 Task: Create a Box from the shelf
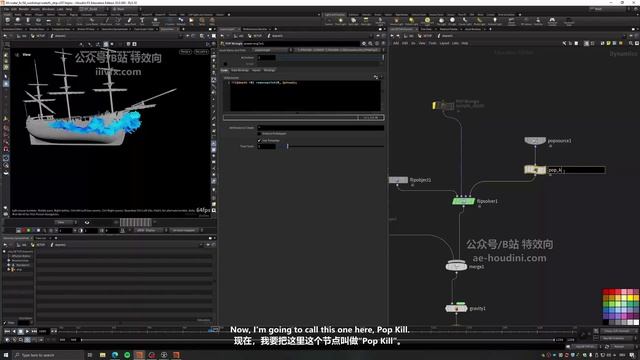[x=7, y=21]
